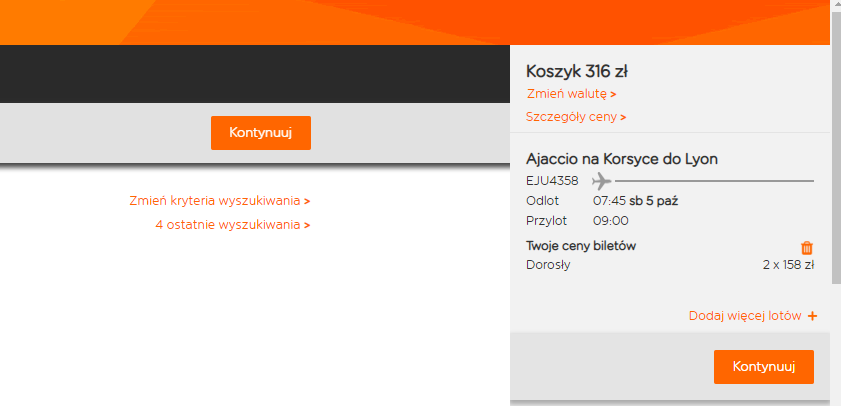This screenshot has width=841, height=406.
Task: Expand Szczegóły ceny price details
Action: pyautogui.click(x=576, y=117)
